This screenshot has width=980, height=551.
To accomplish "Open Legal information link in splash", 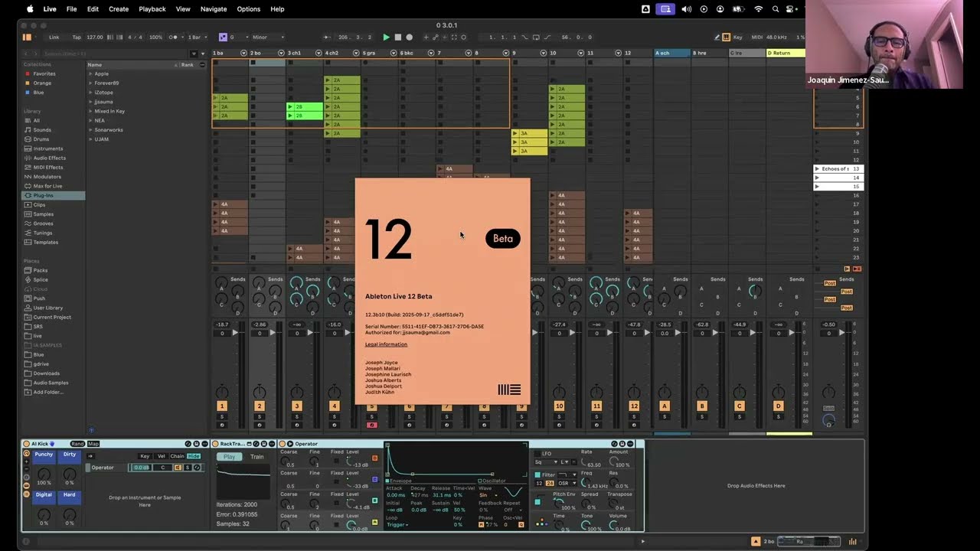I will pos(386,344).
